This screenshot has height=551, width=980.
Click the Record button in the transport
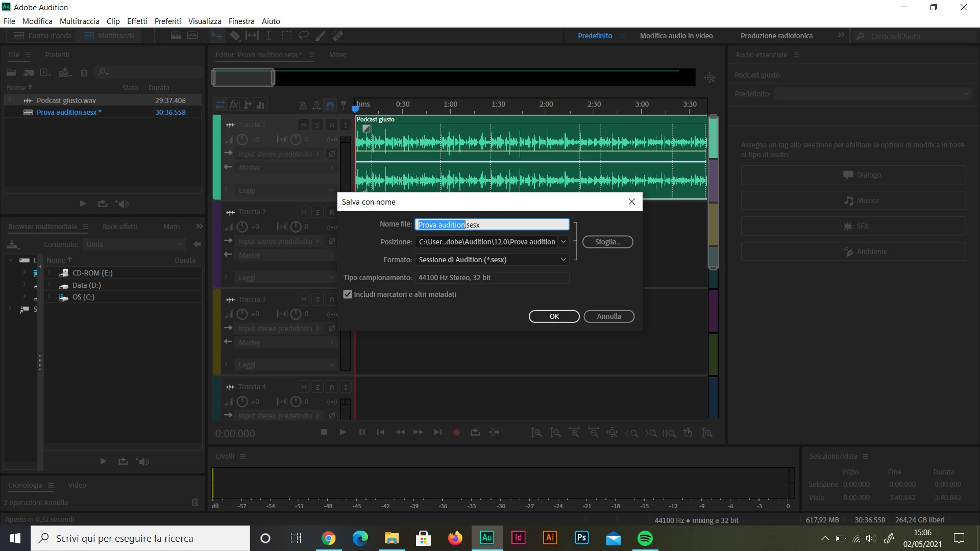(456, 433)
